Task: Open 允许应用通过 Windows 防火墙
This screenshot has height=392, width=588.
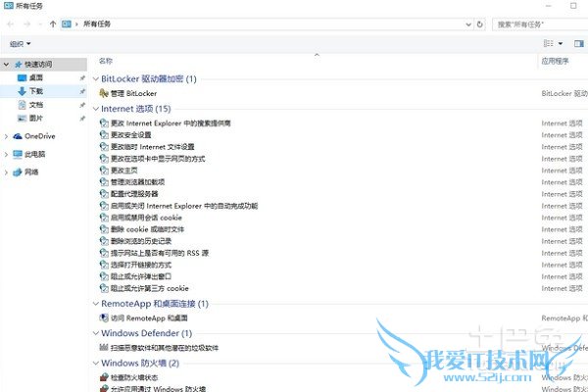Action: click(158, 389)
